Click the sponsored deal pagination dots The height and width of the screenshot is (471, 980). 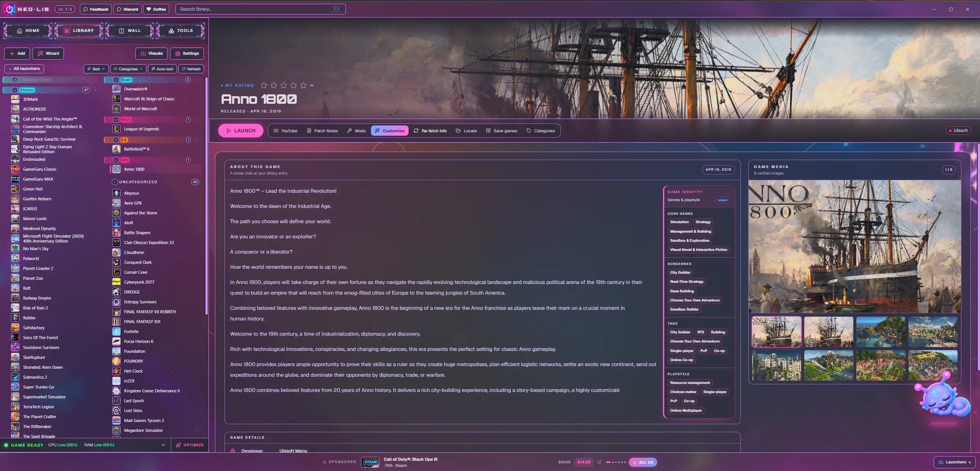(x=616, y=462)
